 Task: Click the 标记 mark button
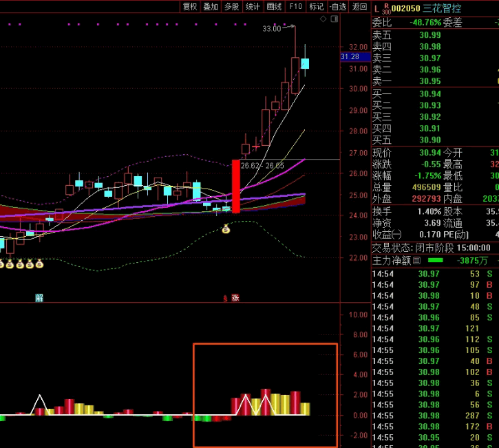(x=317, y=6)
